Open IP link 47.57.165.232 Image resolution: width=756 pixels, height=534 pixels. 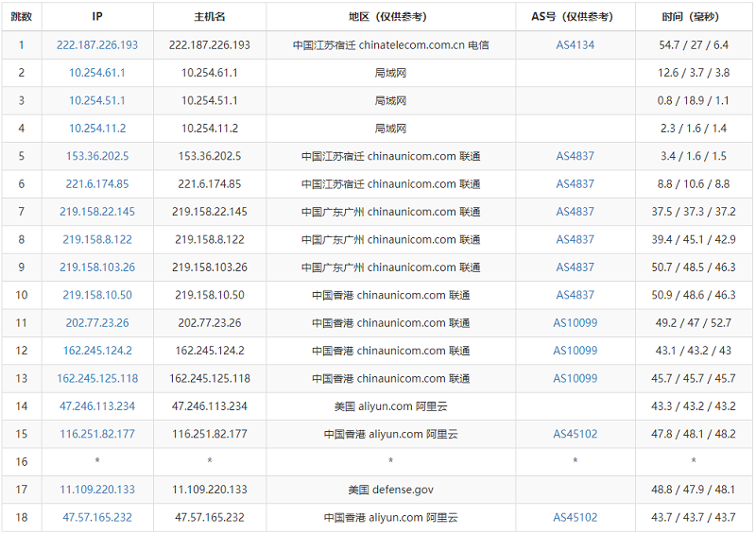[x=97, y=518]
